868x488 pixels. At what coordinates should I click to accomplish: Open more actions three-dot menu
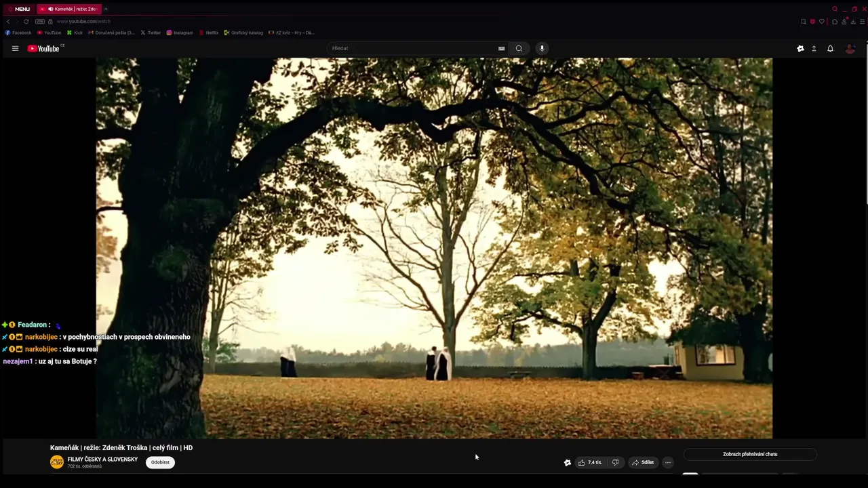(667, 462)
